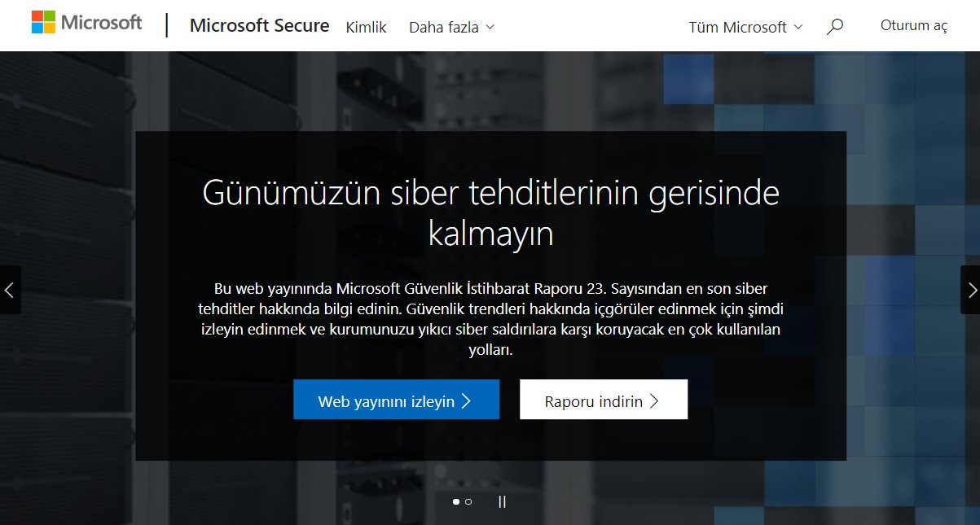The image size is (980, 525).
Task: Click the chevron next to Daha fazla
Action: point(490,27)
